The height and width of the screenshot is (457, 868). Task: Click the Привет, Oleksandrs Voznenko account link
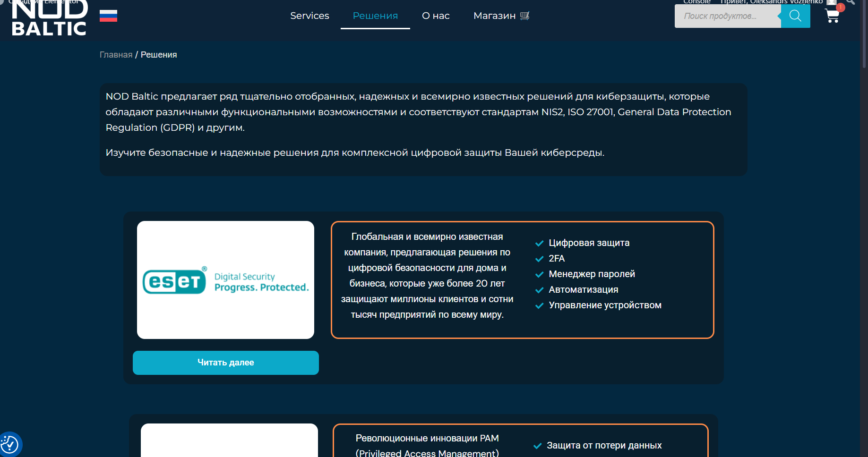tap(771, 2)
